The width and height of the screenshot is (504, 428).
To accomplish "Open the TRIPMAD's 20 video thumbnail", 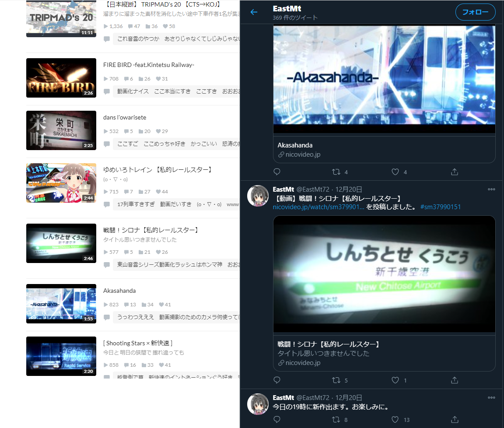I will 61,19.
